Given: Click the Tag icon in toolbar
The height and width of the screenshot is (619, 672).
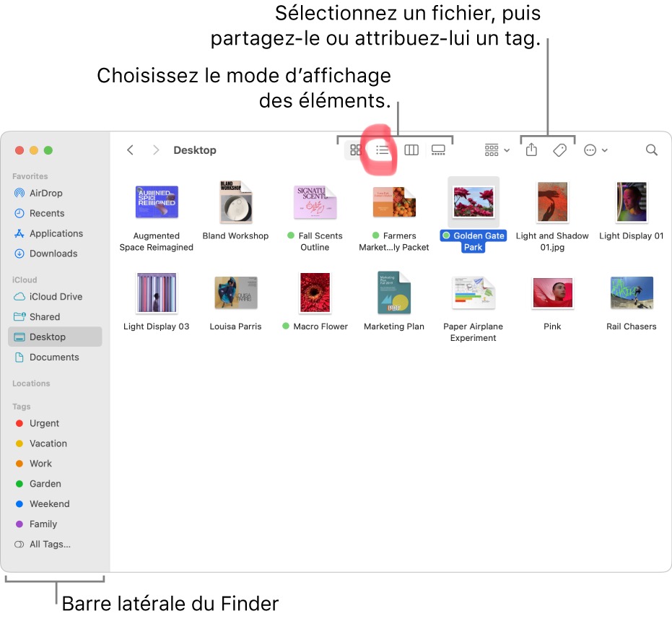Looking at the screenshot, I should (x=559, y=150).
